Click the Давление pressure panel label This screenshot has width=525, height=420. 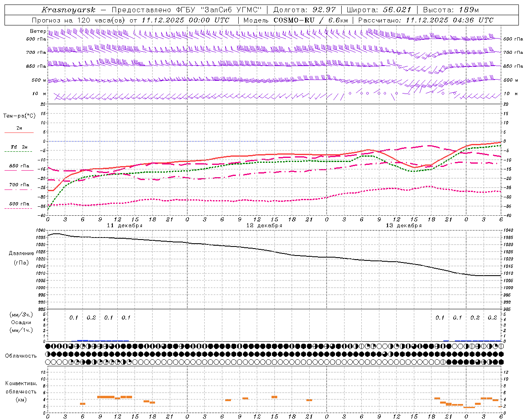click(21, 253)
